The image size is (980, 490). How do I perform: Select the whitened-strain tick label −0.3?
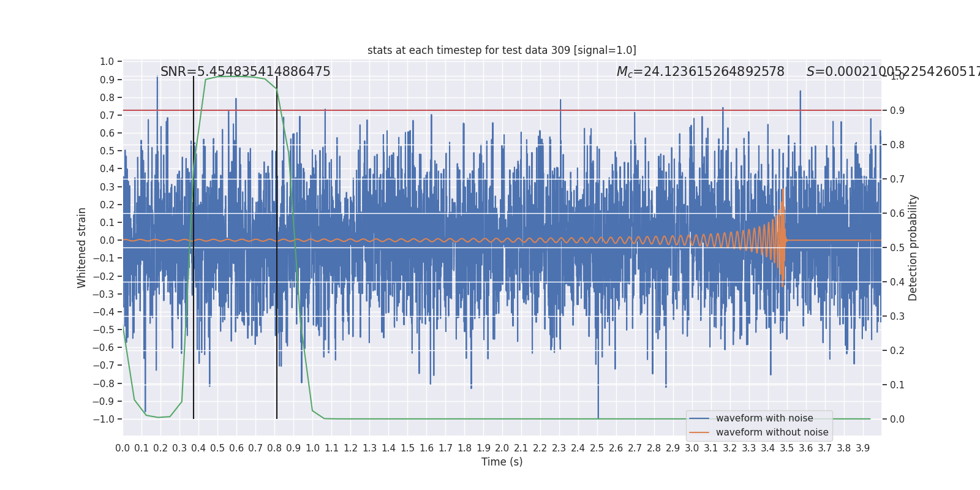click(104, 294)
